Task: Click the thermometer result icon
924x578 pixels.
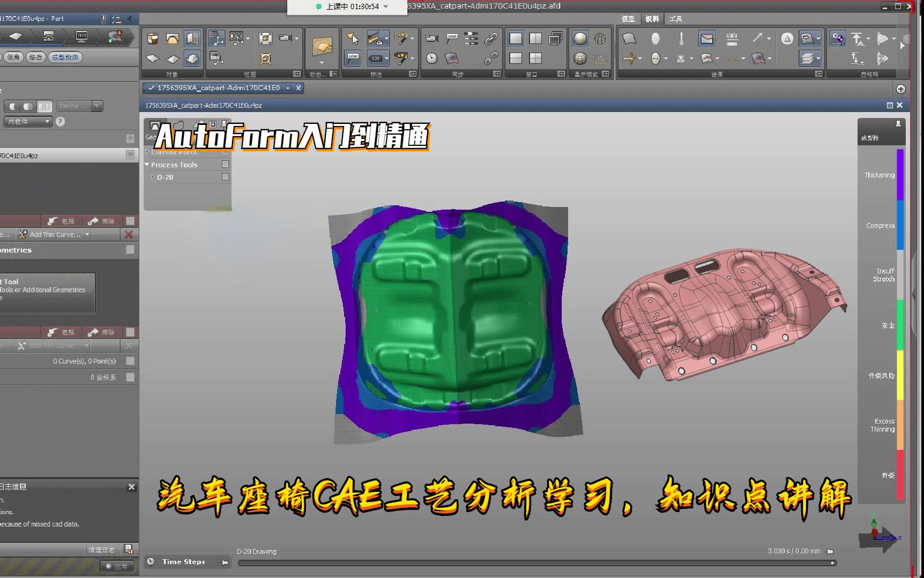Action: [681, 39]
